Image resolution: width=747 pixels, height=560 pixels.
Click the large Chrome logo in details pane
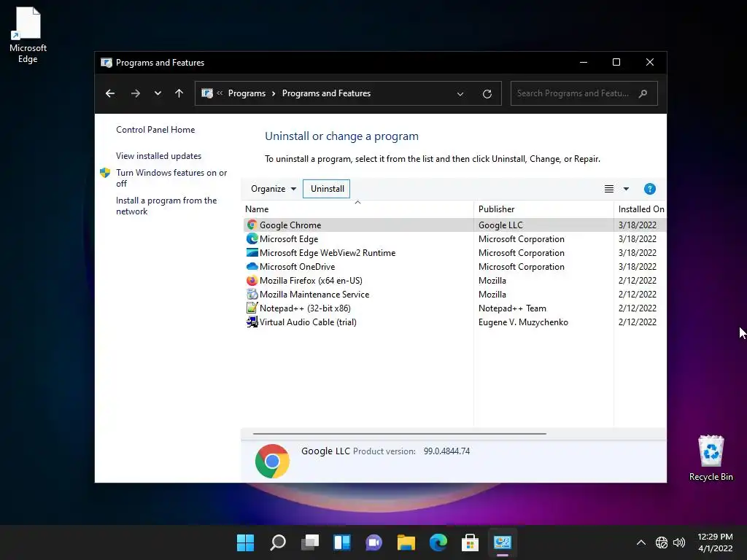tap(272, 461)
